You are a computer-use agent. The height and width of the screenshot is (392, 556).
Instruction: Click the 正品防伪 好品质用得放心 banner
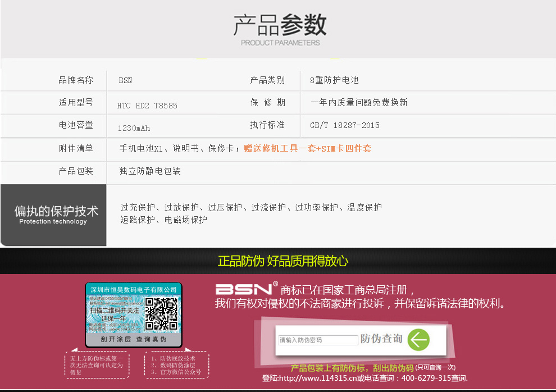[282, 261]
